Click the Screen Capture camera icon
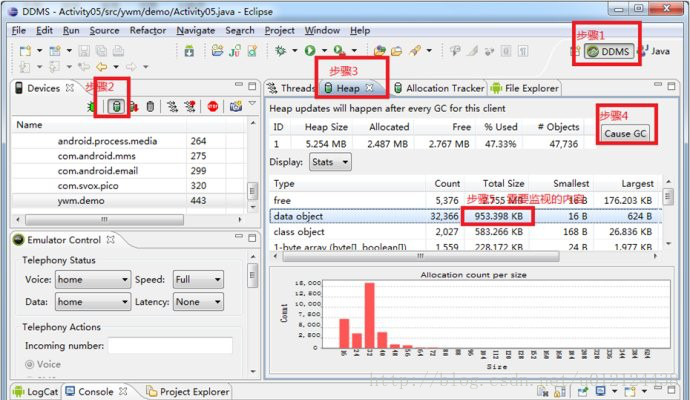 [236, 106]
